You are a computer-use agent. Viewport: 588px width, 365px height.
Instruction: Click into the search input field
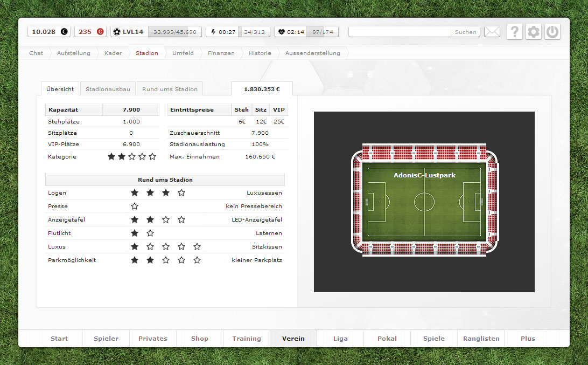400,32
